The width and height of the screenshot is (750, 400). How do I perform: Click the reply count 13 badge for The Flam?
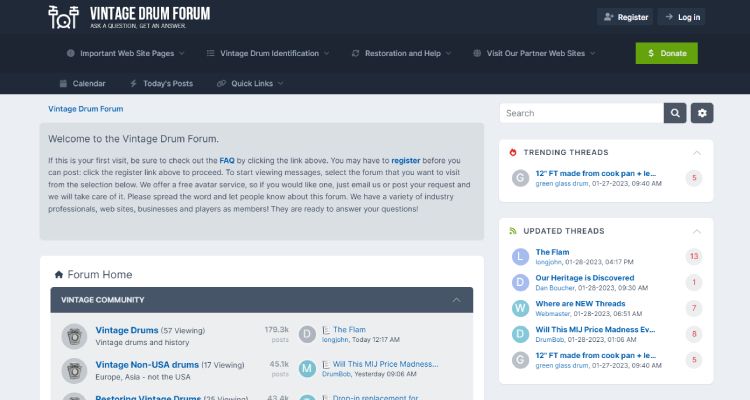coord(694,256)
